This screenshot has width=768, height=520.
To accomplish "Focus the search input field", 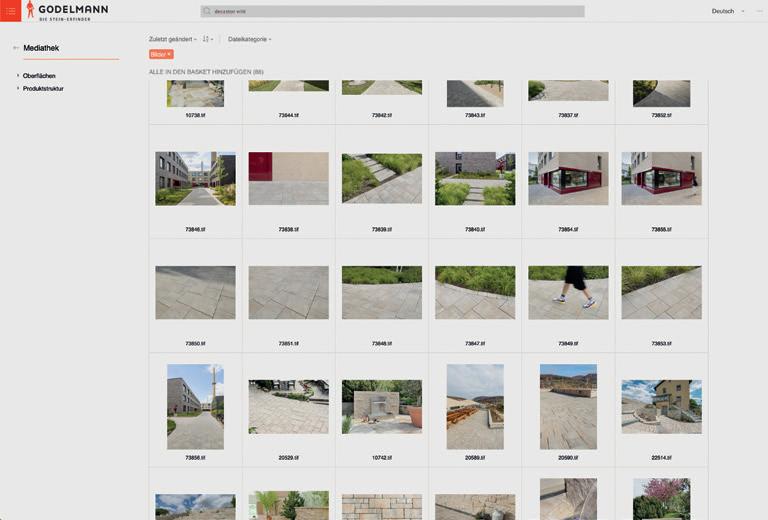I will pos(392,11).
